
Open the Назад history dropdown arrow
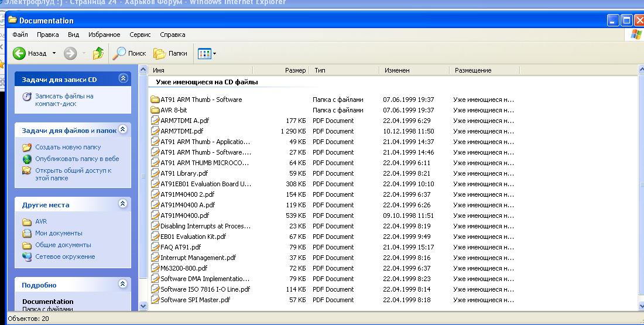54,53
